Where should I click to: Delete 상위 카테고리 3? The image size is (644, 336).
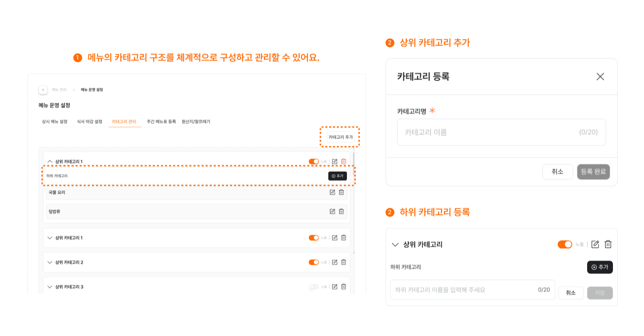coord(343,287)
